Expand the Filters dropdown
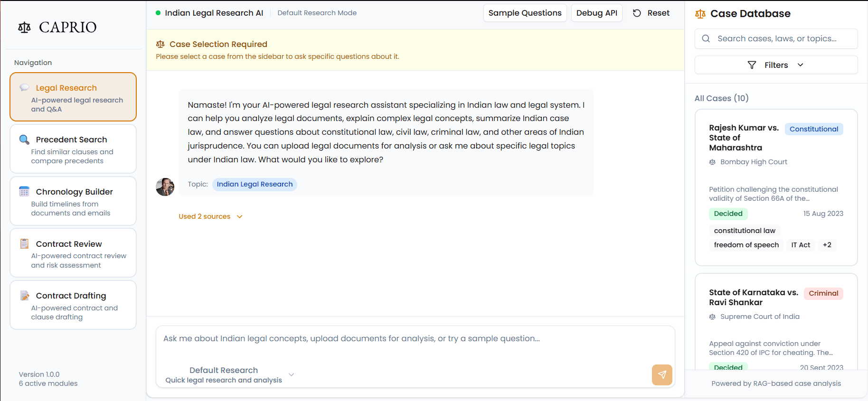The image size is (868, 401). 776,65
